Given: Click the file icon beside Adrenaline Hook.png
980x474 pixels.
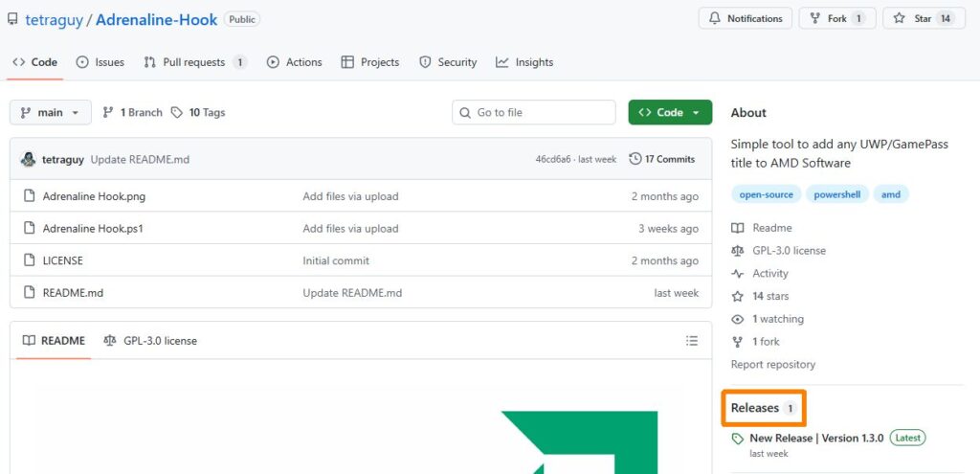Looking at the screenshot, I should coord(29,195).
